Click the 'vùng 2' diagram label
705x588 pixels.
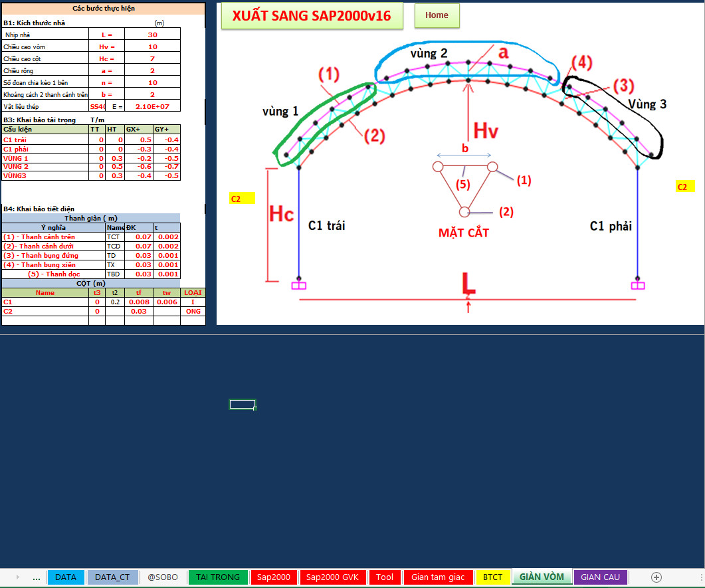pyautogui.click(x=429, y=54)
